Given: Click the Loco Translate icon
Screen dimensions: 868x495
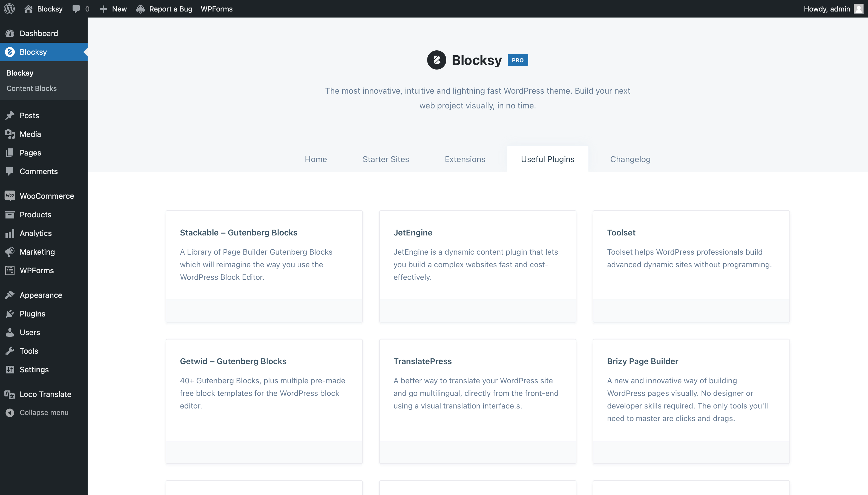Looking at the screenshot, I should click(x=10, y=394).
